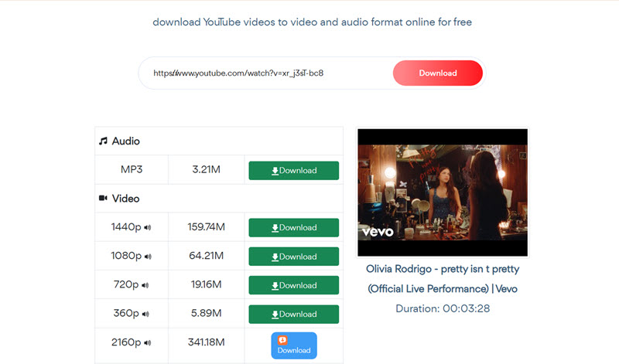Download the 720p video

point(294,285)
